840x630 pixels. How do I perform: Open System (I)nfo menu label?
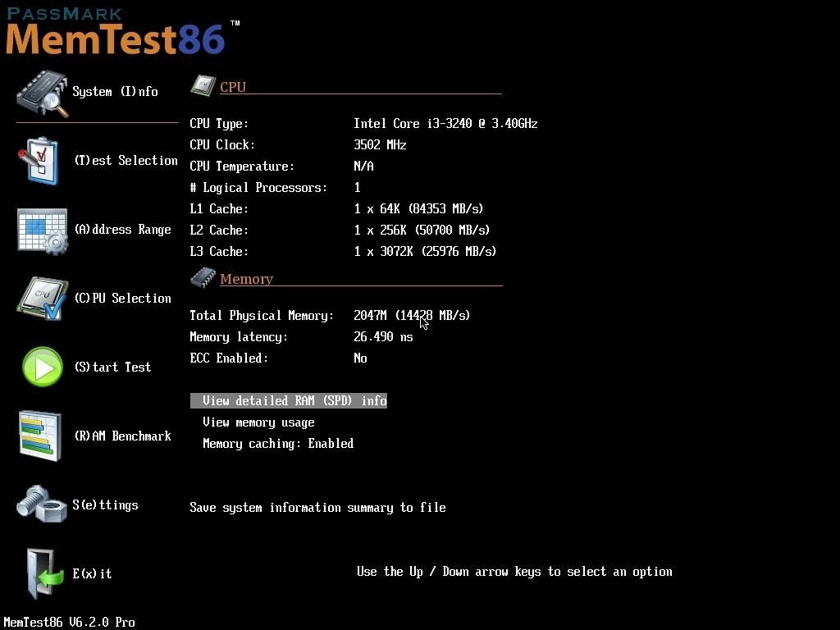[x=115, y=92]
